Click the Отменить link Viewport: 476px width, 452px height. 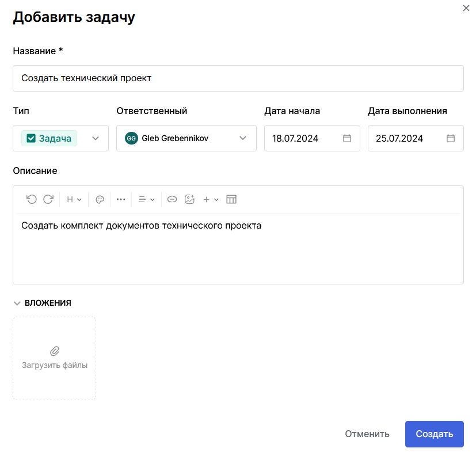[367, 434]
